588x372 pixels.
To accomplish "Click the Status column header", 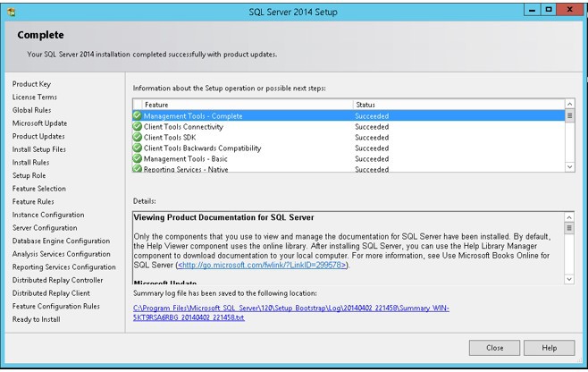I will 459,105.
